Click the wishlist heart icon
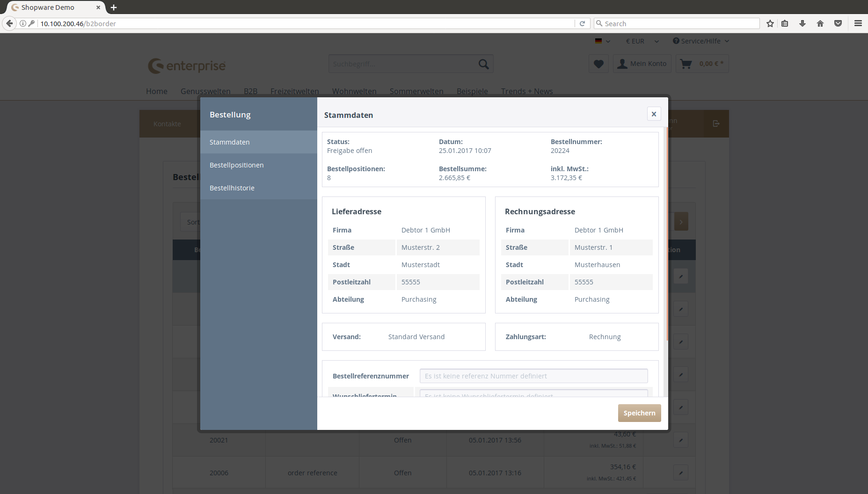The width and height of the screenshot is (868, 494). point(598,64)
